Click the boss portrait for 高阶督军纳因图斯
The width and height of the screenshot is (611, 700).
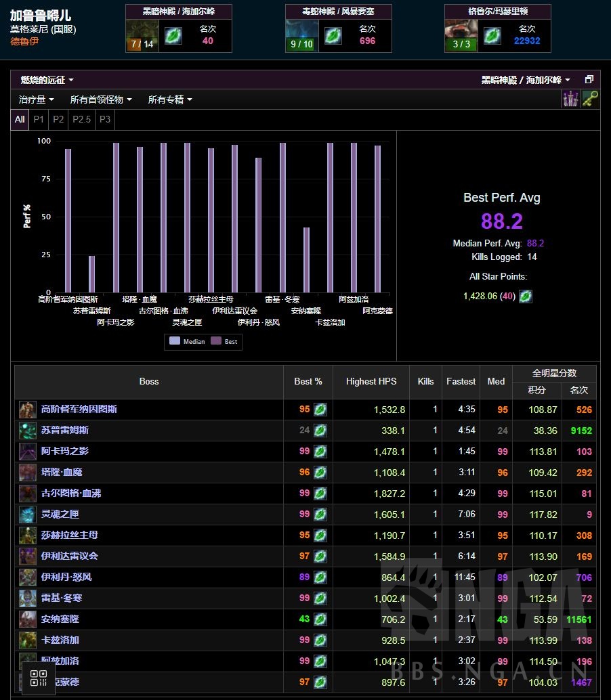point(28,410)
